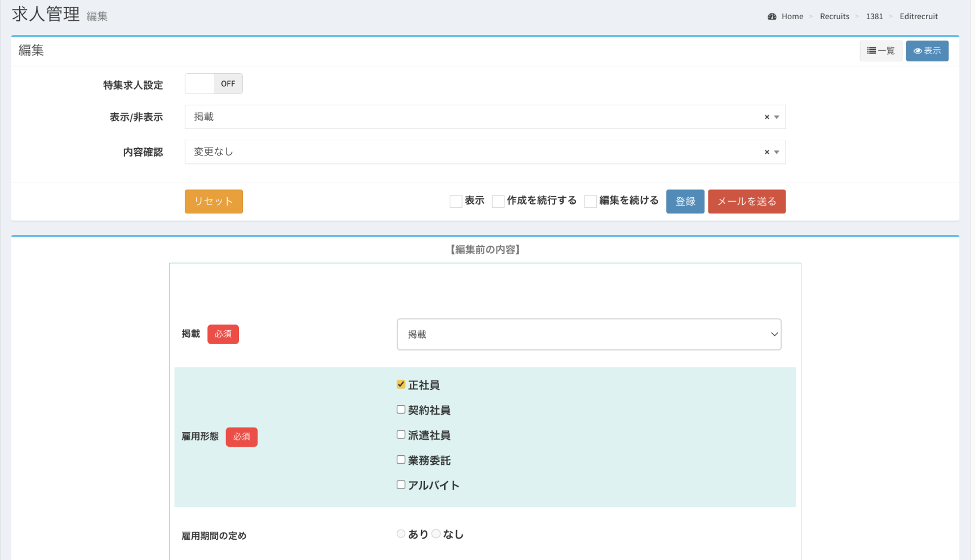
Task: Enable the 作成を続行する checkbox
Action: (x=498, y=201)
